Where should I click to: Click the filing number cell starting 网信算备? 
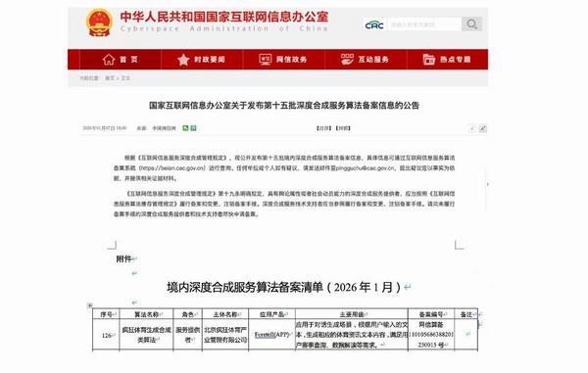pyautogui.click(x=431, y=335)
